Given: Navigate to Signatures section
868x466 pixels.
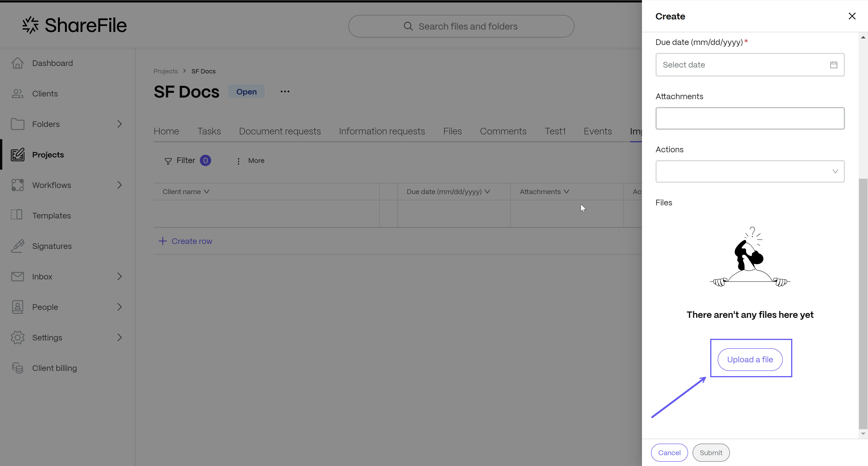Looking at the screenshot, I should 52,246.
